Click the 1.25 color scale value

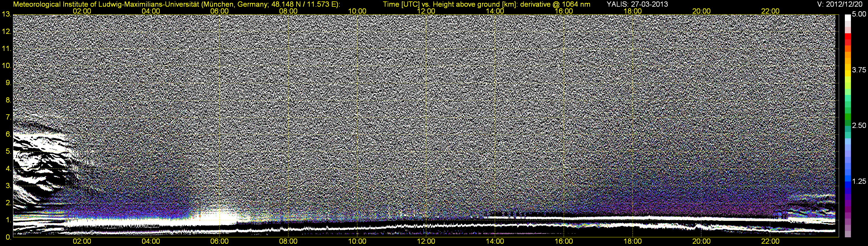[x=859, y=181]
